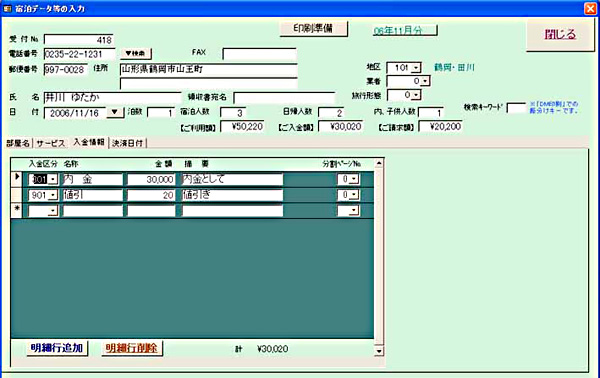The image size is (600, 378).
Task: Click the ▼検索 phone search button
Action: pos(136,54)
